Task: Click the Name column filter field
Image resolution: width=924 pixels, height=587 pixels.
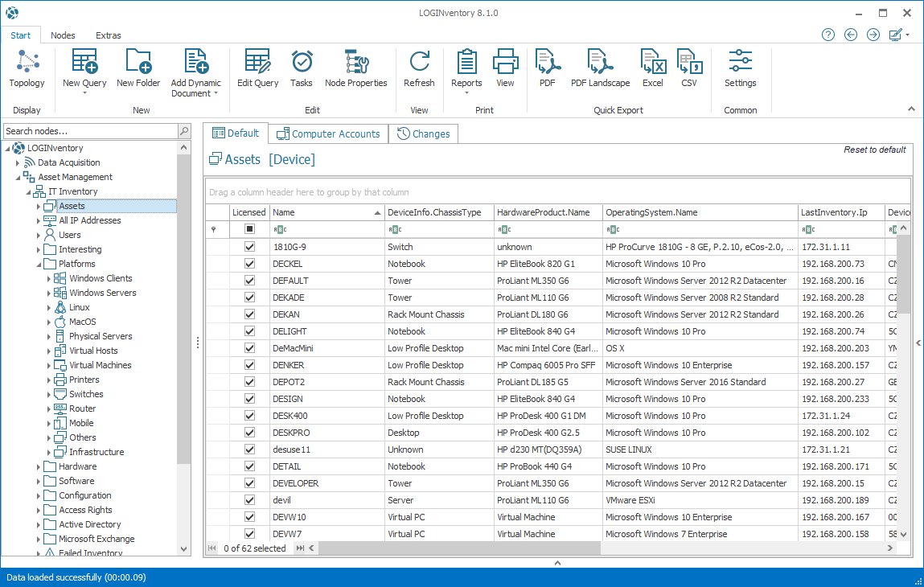Action: click(x=326, y=229)
